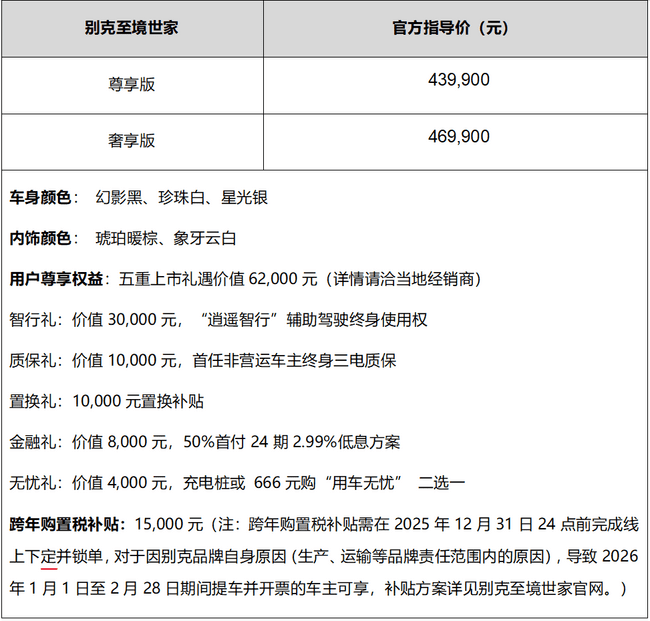Click the 象牙云白 interior color text

click(x=205, y=238)
